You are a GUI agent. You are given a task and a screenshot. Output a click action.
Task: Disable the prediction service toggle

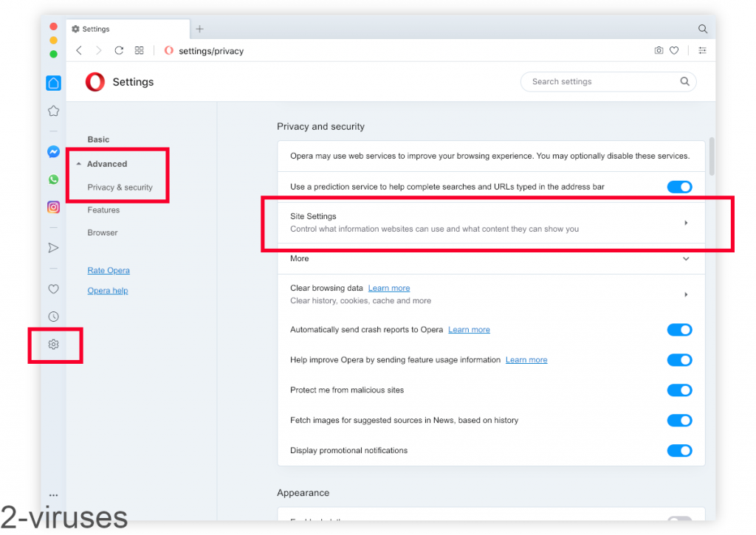pyautogui.click(x=679, y=187)
